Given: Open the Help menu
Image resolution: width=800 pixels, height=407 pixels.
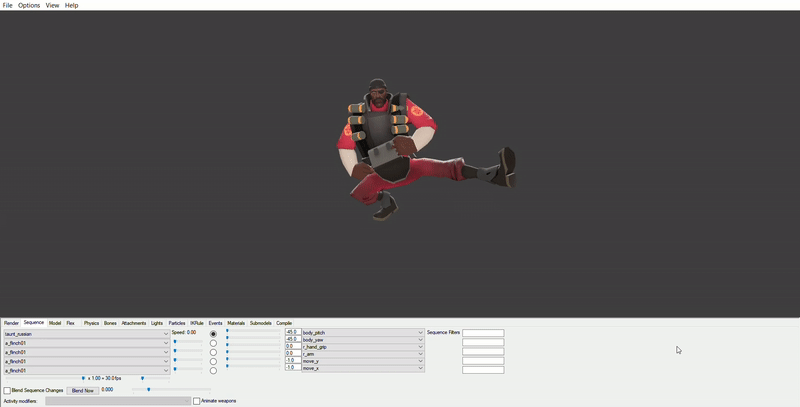Looking at the screenshot, I should coord(72,5).
